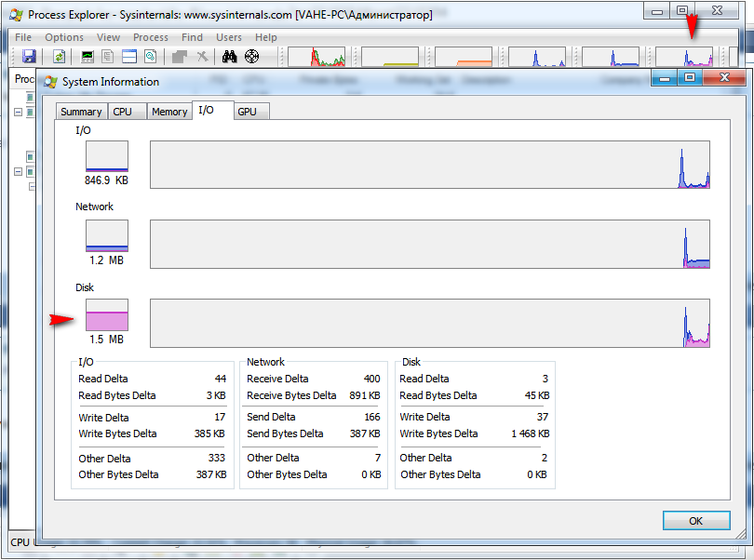754x560 pixels.
Task: Select the GPU tab
Action: tap(247, 112)
